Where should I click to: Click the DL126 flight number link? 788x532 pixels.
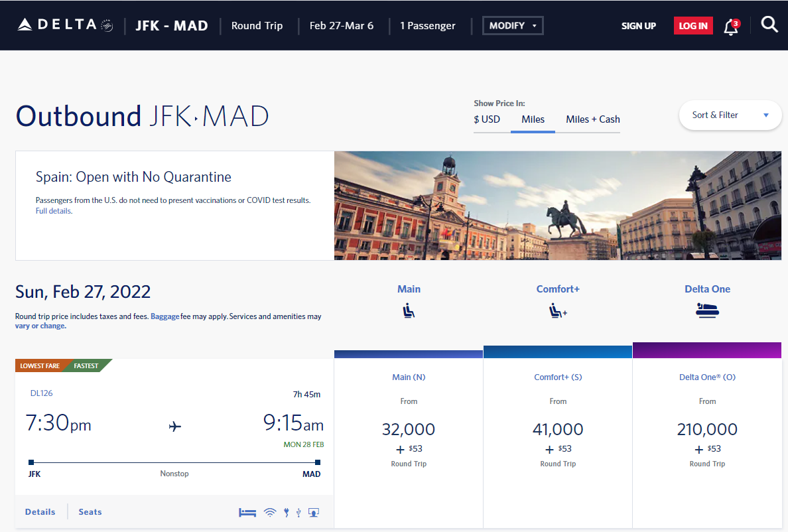(41, 393)
